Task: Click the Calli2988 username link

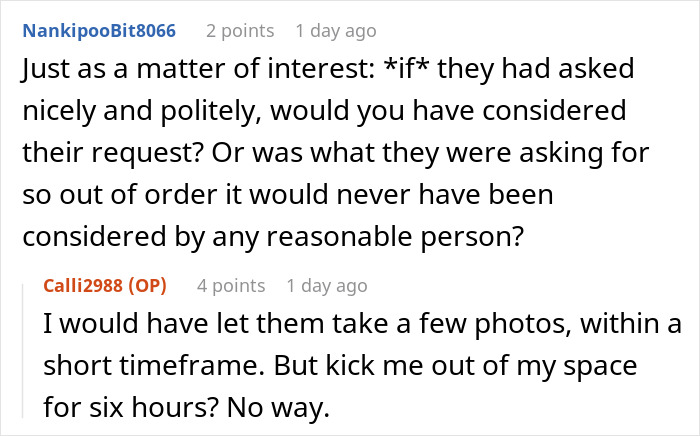Action: tap(81, 286)
